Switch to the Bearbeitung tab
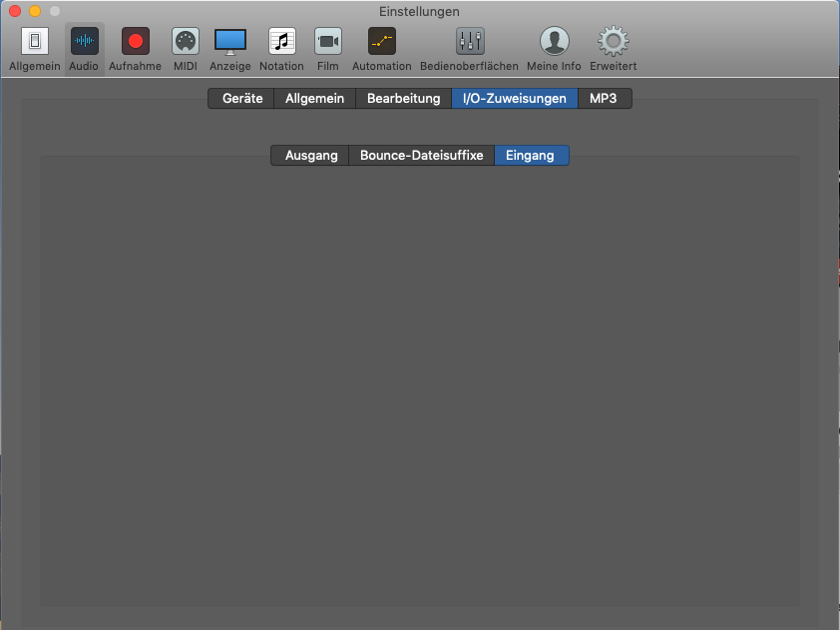Viewport: 840px width, 630px height. (x=403, y=99)
